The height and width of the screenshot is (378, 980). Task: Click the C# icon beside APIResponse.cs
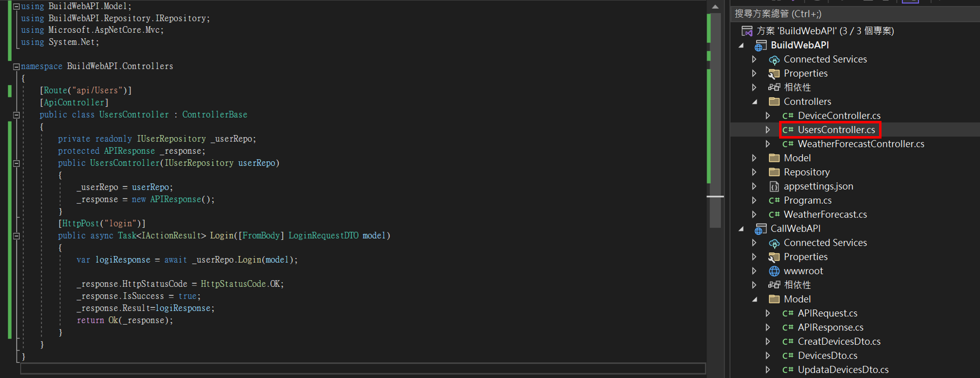(x=788, y=328)
